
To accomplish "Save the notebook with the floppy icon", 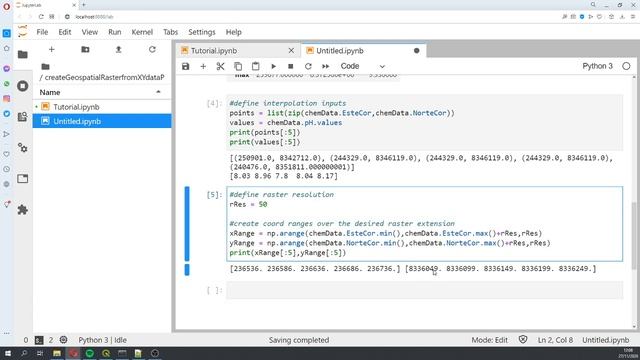I will tap(186, 66).
